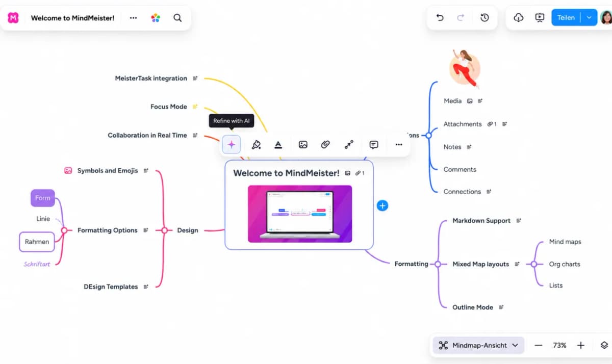
Task: Click the search magnifier icon
Action: pyautogui.click(x=177, y=18)
